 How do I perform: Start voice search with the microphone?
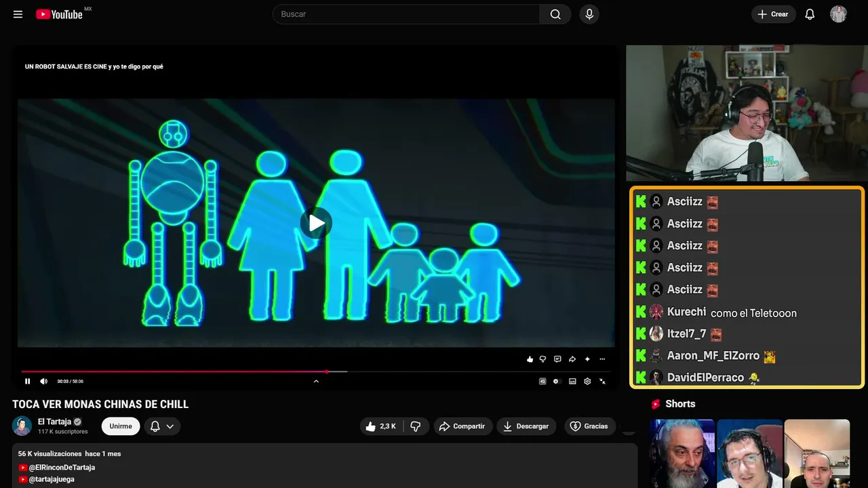pyautogui.click(x=589, y=14)
